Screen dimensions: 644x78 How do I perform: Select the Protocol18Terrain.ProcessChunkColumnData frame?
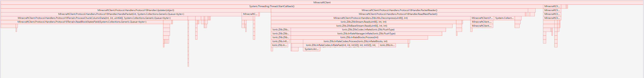click(94, 18)
